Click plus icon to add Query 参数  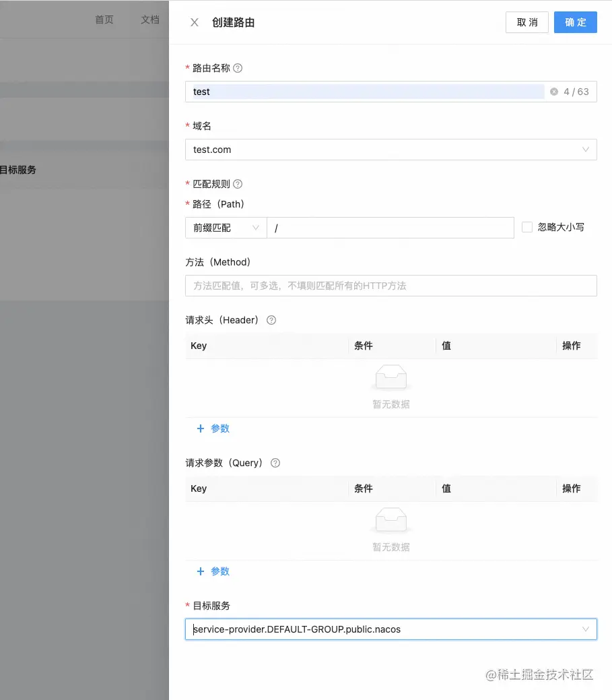click(201, 571)
